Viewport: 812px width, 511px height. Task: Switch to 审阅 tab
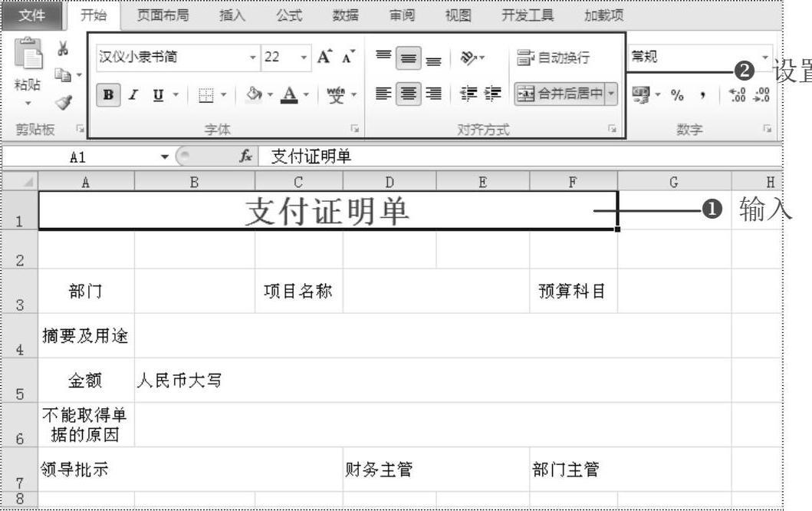coord(403,15)
